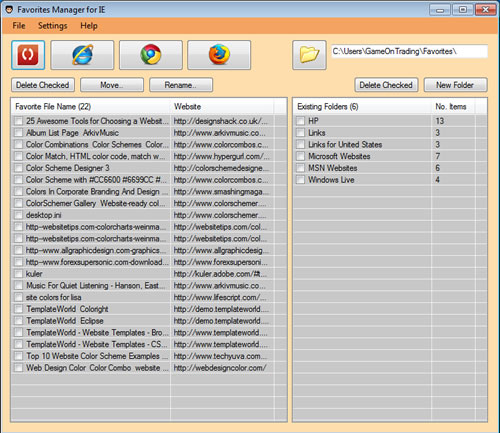Select Color Match, HTML color code row
The height and width of the screenshot is (433, 500).
click(149, 156)
